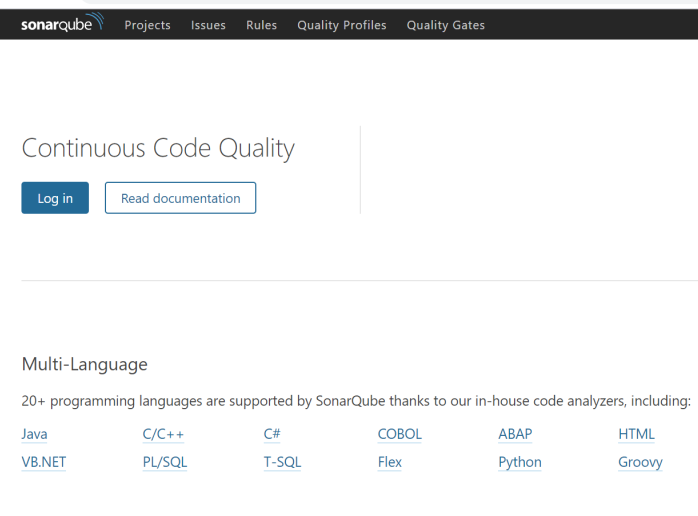Click the '20+ programming languages are supported' sentence

356,401
